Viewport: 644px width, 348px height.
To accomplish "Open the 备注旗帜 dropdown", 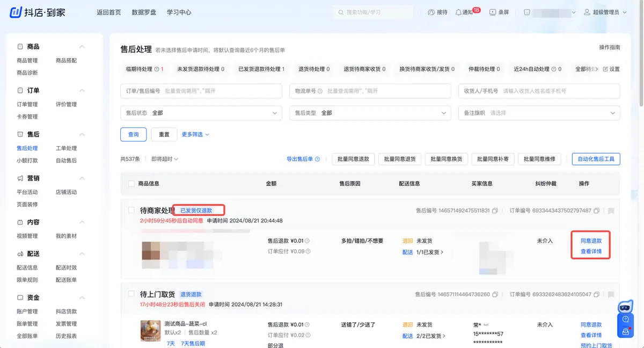I will (539, 113).
